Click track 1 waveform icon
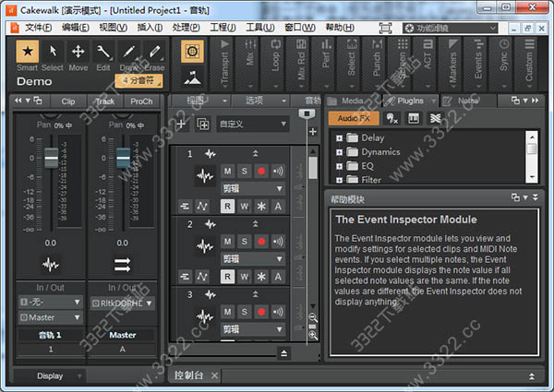 [x=205, y=175]
